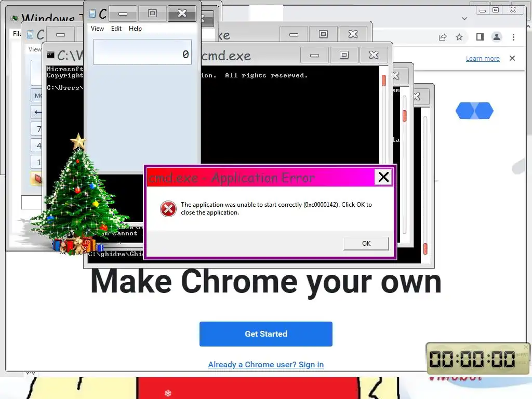Maximize the window titled ending in 'ke'
This screenshot has height=399, width=532.
click(323, 34)
